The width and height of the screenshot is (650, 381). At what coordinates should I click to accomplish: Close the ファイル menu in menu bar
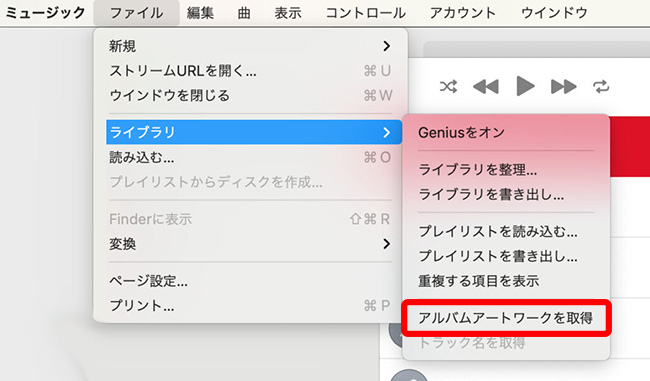click(136, 13)
